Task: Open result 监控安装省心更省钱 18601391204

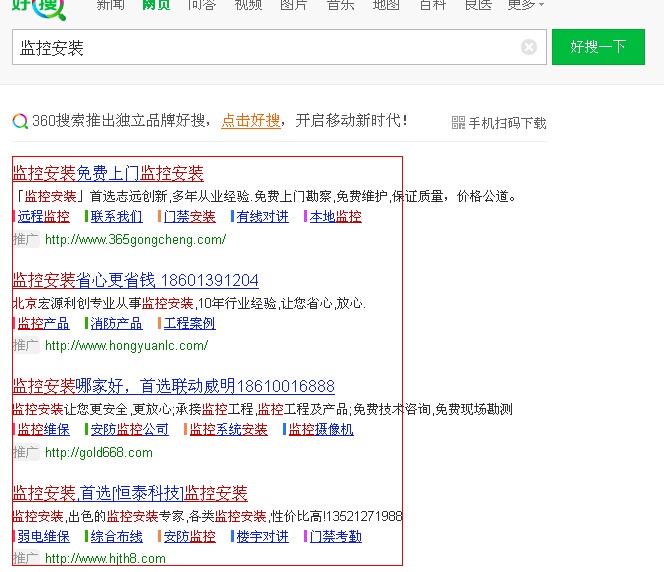Action: (x=136, y=280)
